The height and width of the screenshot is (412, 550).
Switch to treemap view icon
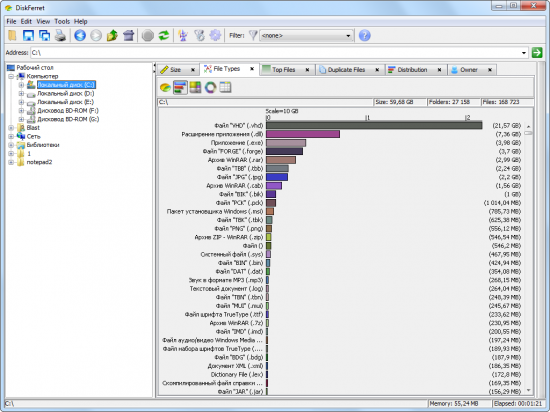point(195,87)
